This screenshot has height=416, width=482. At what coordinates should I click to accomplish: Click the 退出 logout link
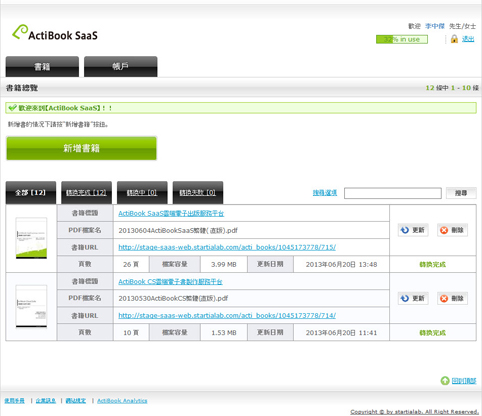click(468, 39)
